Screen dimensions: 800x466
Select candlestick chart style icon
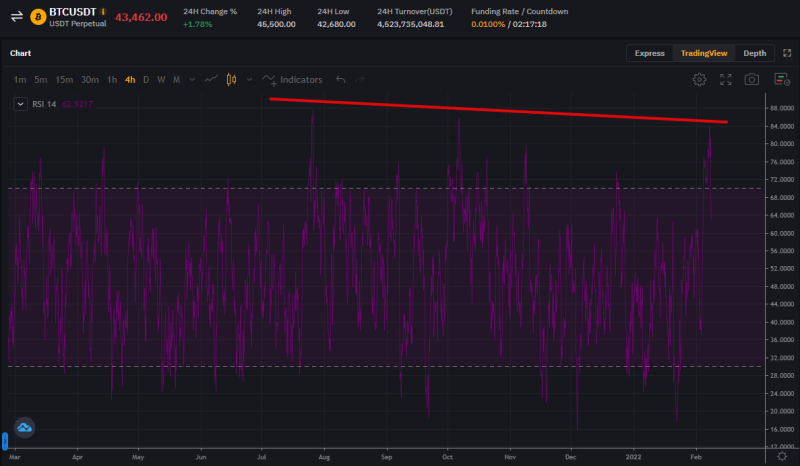coord(231,79)
